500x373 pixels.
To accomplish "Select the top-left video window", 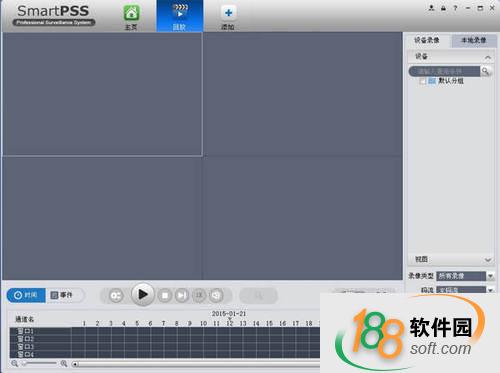I will pos(102,94).
